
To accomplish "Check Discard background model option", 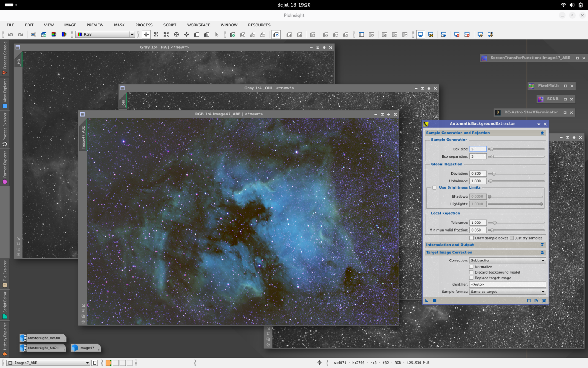I will click(x=471, y=272).
